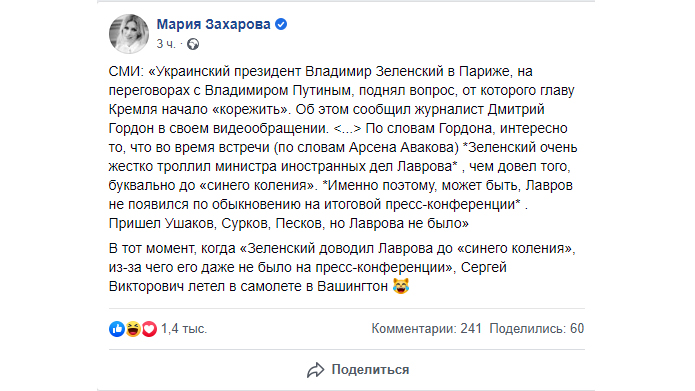This screenshot has height=391, width=695.
Task: Click the '<...>' omission mark in the post
Action: (x=348, y=129)
